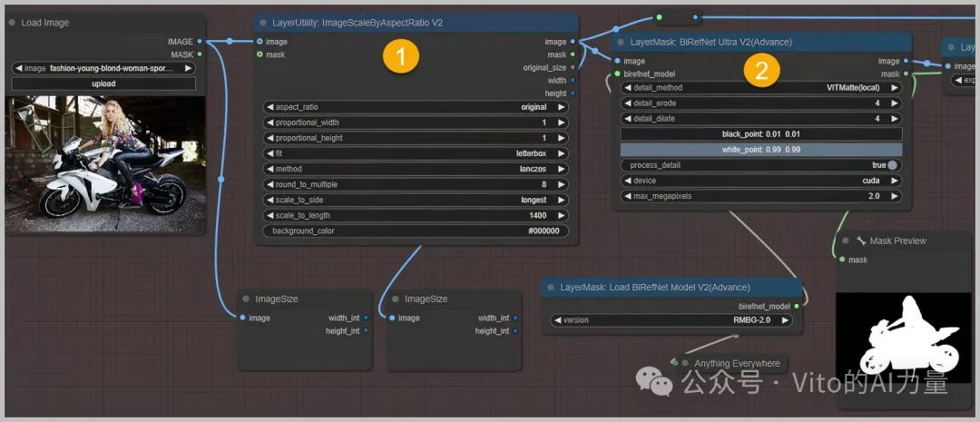
Task: Click the mask input port of Mask Preview
Action: [842, 260]
